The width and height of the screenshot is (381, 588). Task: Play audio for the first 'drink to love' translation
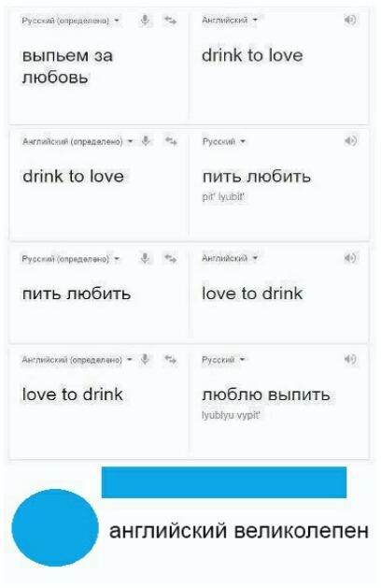(x=350, y=20)
